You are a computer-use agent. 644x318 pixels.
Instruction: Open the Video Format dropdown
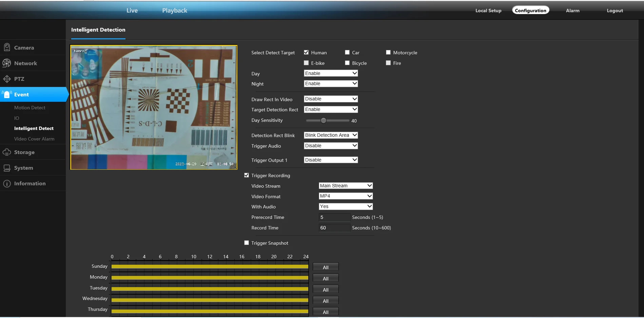click(x=346, y=196)
